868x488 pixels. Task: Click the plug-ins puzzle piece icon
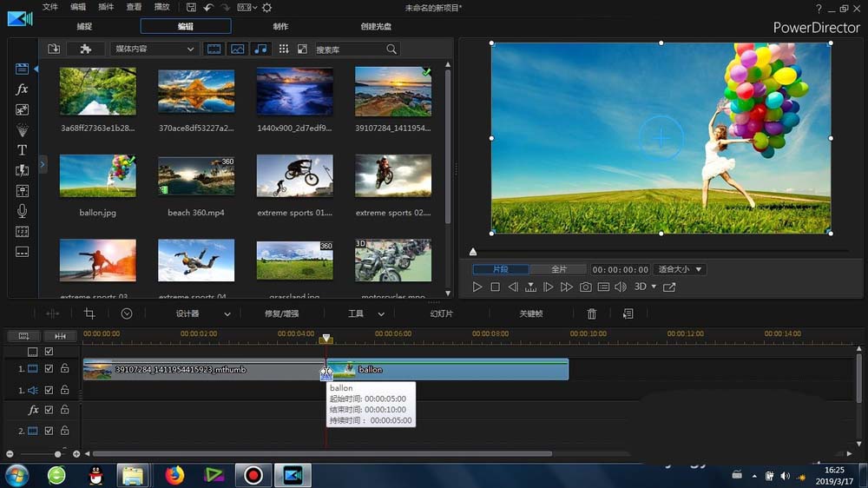(85, 49)
